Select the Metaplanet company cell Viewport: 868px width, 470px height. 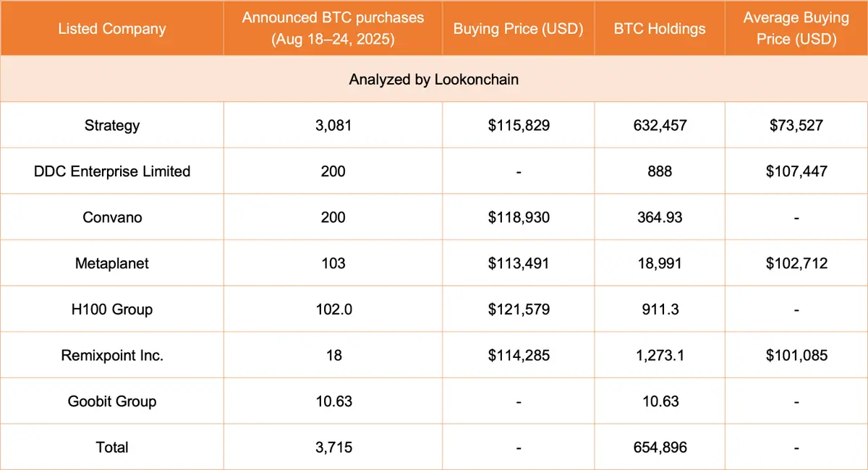click(112, 263)
